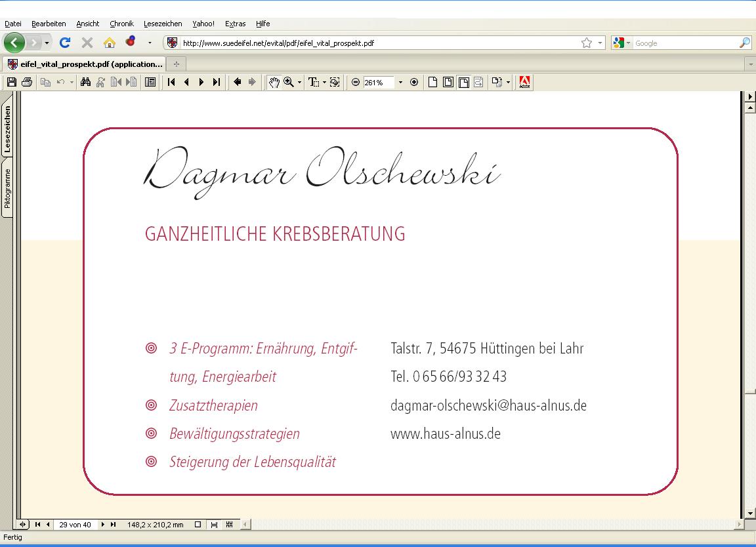Open search with the binoculars icon
Viewport: 756px width, 547px height.
click(85, 82)
